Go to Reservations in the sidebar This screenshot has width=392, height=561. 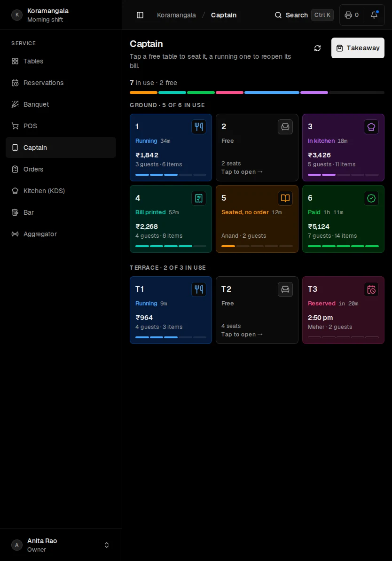(61, 83)
